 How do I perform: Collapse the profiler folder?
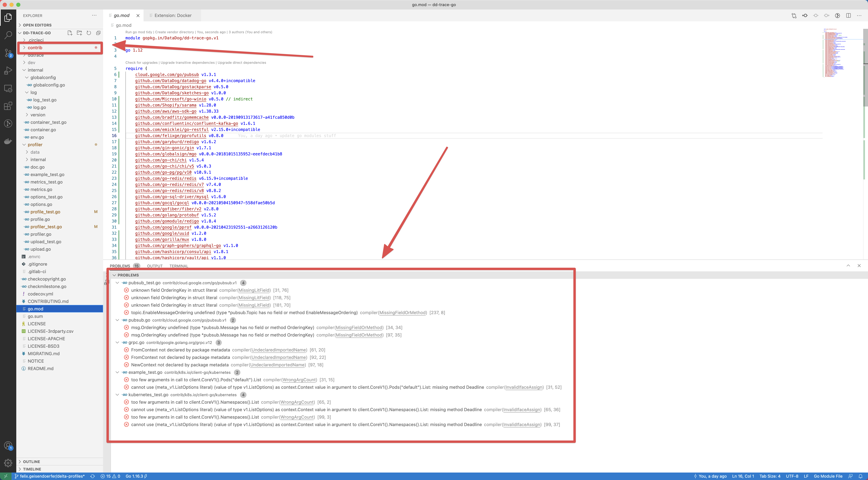click(x=35, y=145)
